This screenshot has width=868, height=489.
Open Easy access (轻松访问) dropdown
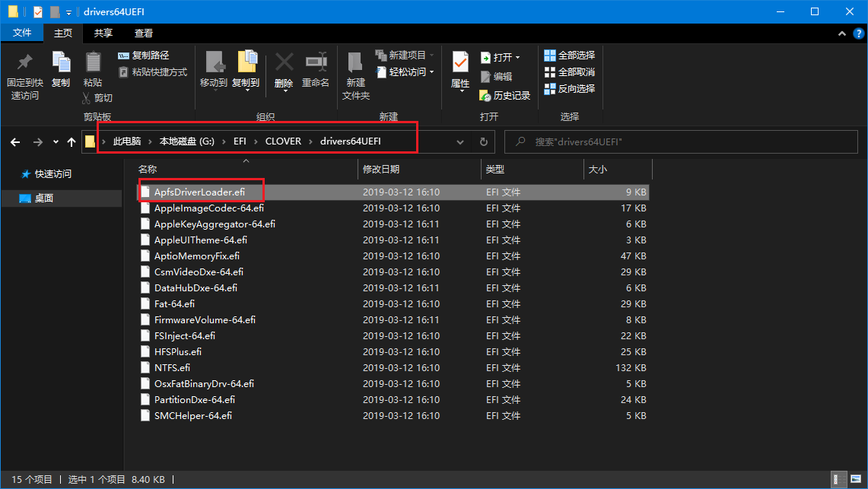coord(405,72)
